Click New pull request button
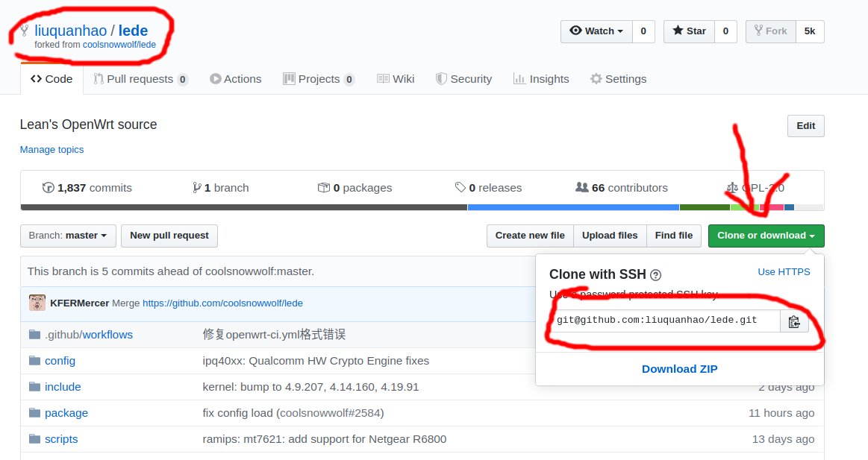 (169, 236)
